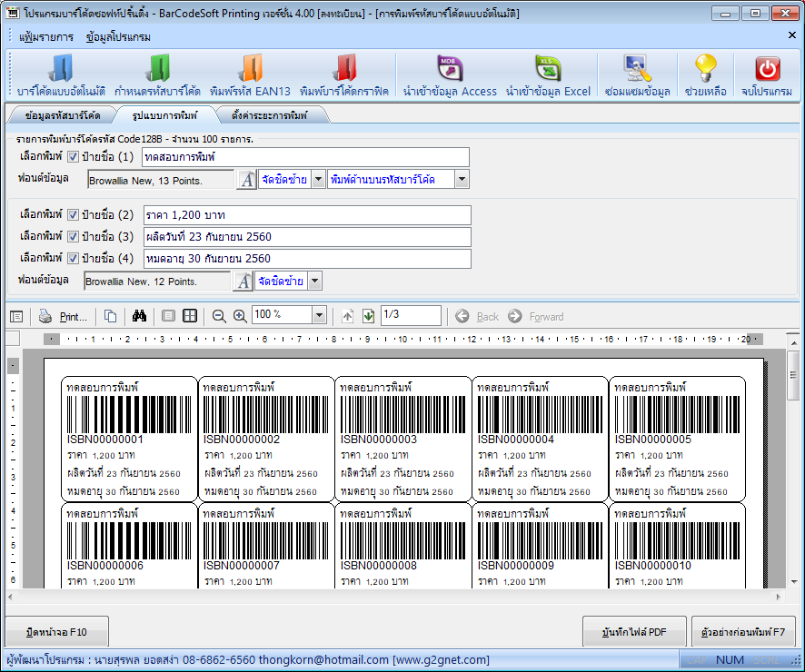Switch to the barcode data tab
The width and height of the screenshot is (805, 672).
click(63, 116)
